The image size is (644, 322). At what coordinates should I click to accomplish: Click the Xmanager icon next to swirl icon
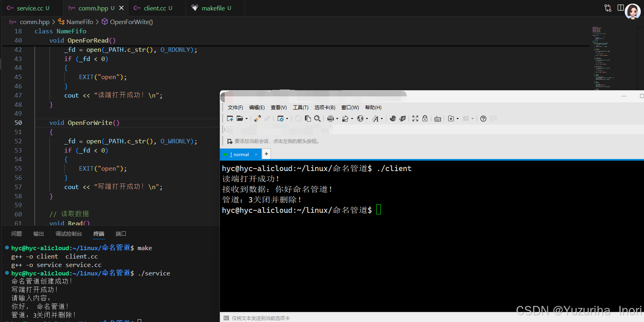[x=402, y=118]
